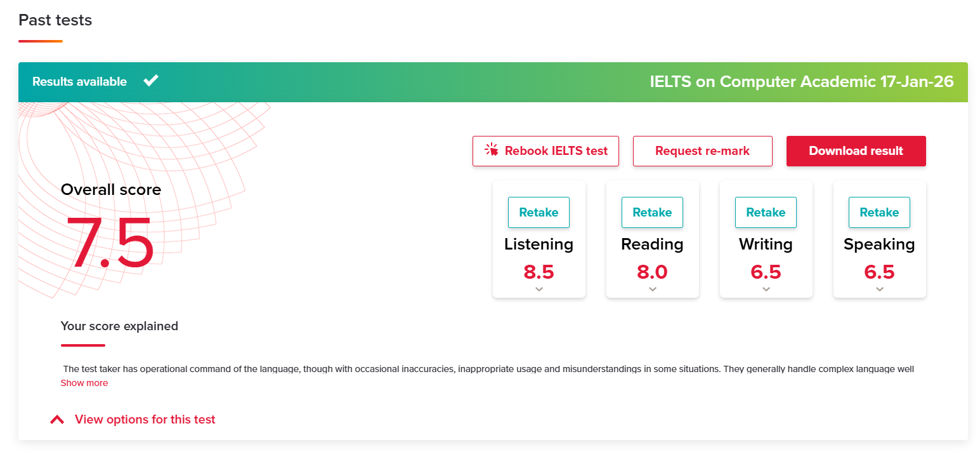This screenshot has width=980, height=454.
Task: Expand the Writing score details chevron
Action: (766, 289)
